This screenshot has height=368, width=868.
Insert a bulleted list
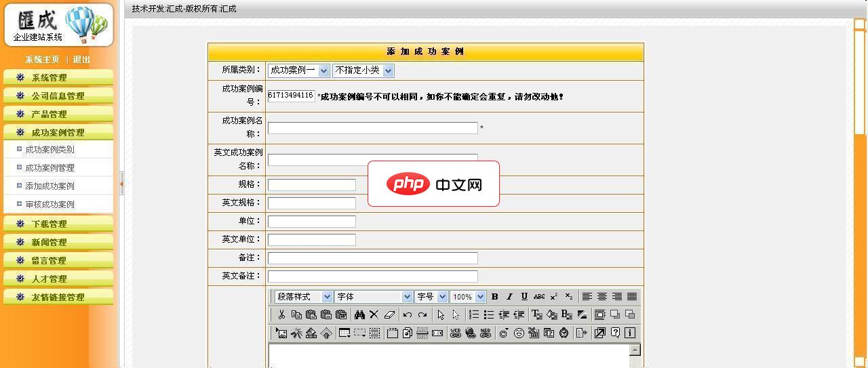click(x=489, y=314)
